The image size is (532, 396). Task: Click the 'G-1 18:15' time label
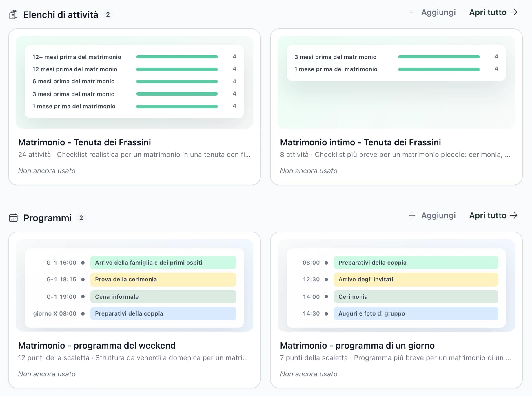click(x=61, y=279)
